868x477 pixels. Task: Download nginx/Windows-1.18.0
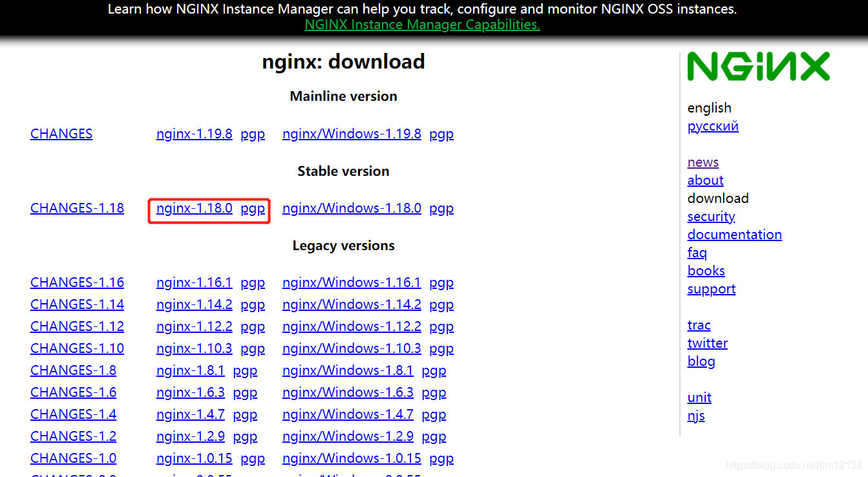352,208
